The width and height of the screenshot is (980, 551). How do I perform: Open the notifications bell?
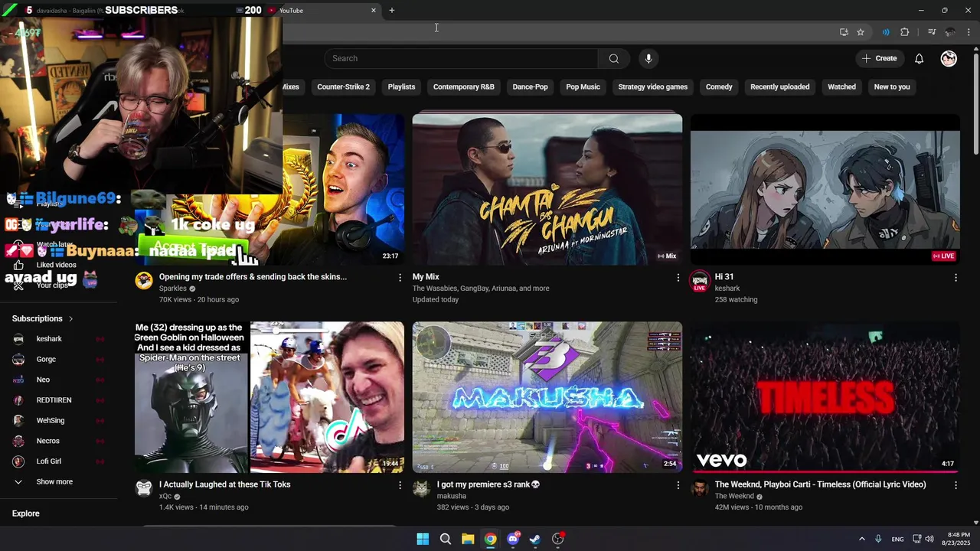(x=919, y=58)
